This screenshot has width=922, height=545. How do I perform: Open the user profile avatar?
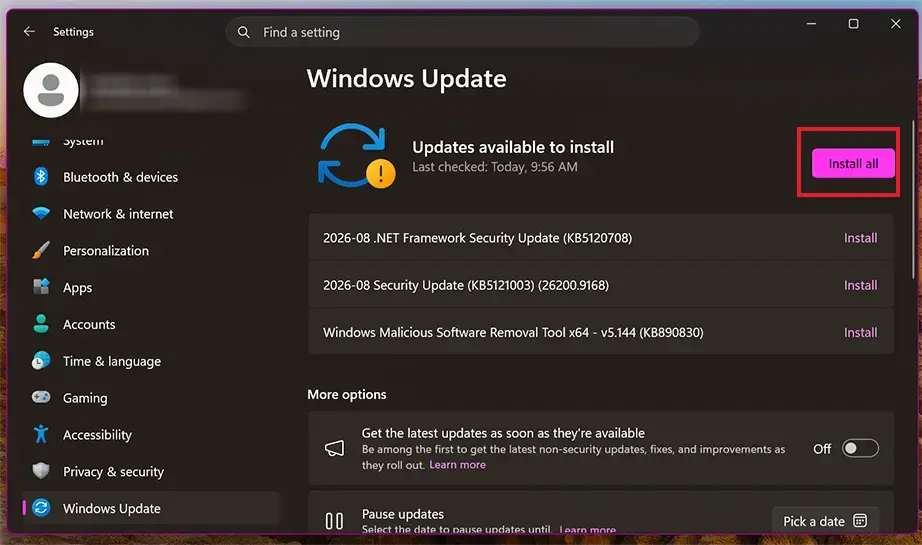click(x=51, y=90)
